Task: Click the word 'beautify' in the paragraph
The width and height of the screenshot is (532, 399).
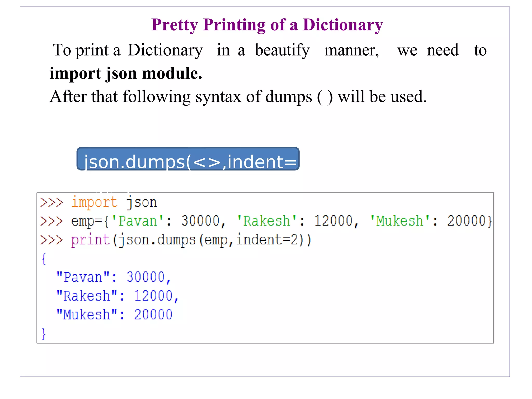Action: point(282,50)
